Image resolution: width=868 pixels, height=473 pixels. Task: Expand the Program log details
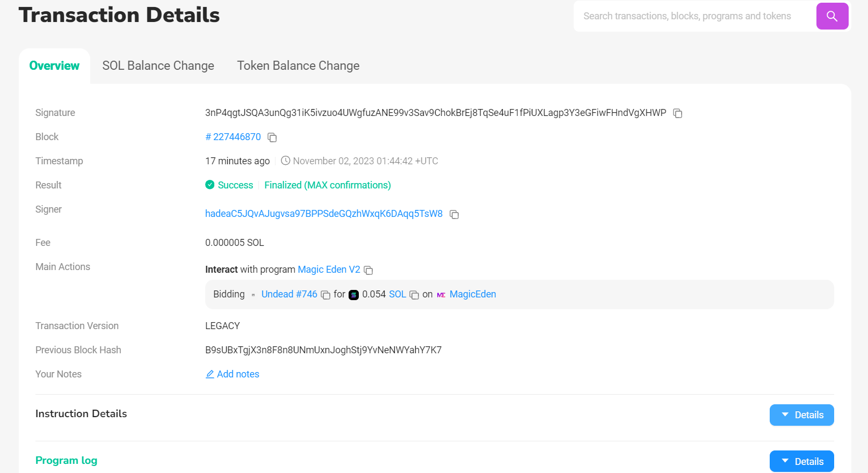coord(801,461)
